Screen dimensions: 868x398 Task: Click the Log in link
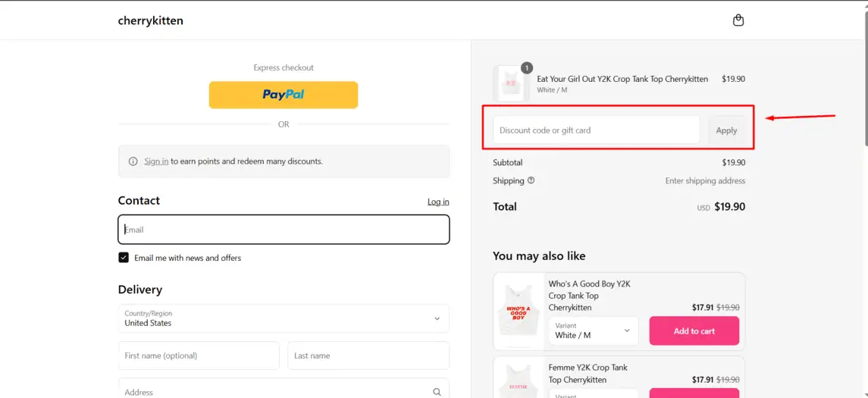[x=438, y=202]
